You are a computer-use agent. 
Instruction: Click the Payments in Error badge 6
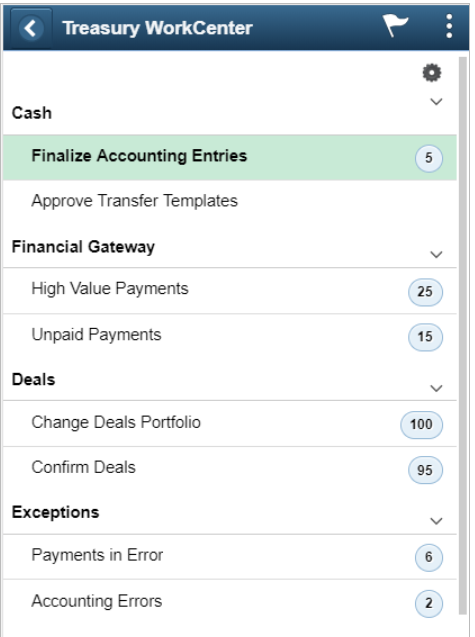click(429, 557)
